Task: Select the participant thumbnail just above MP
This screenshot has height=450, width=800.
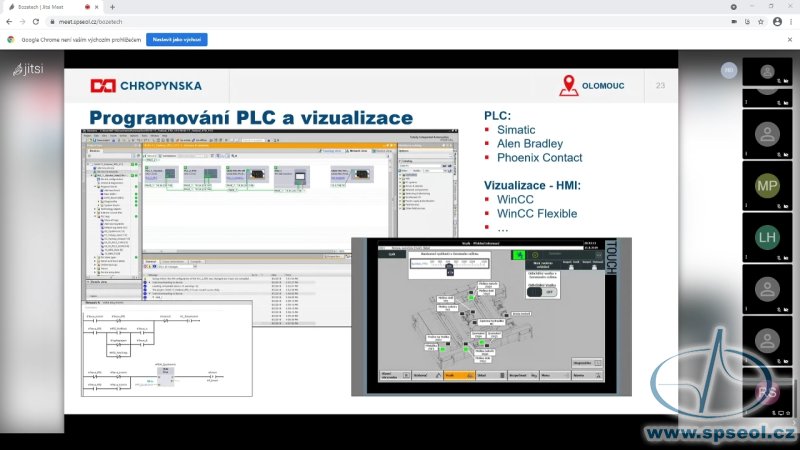Action: (767, 134)
